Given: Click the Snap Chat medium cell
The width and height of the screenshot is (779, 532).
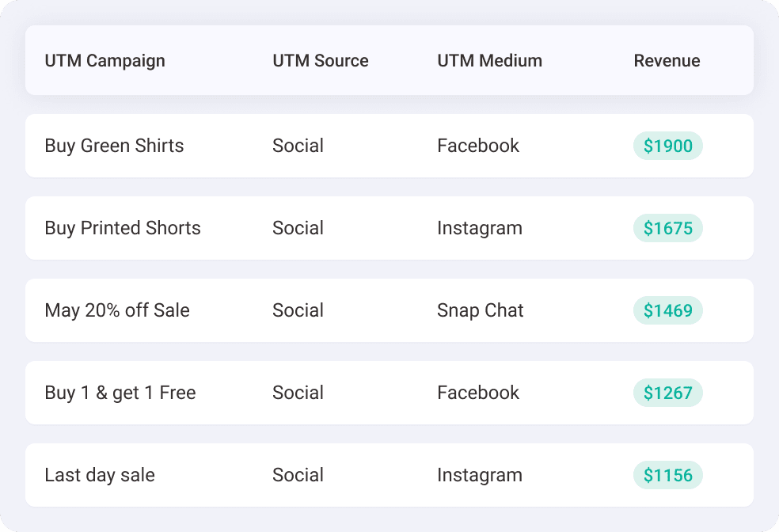Looking at the screenshot, I should (x=481, y=311).
